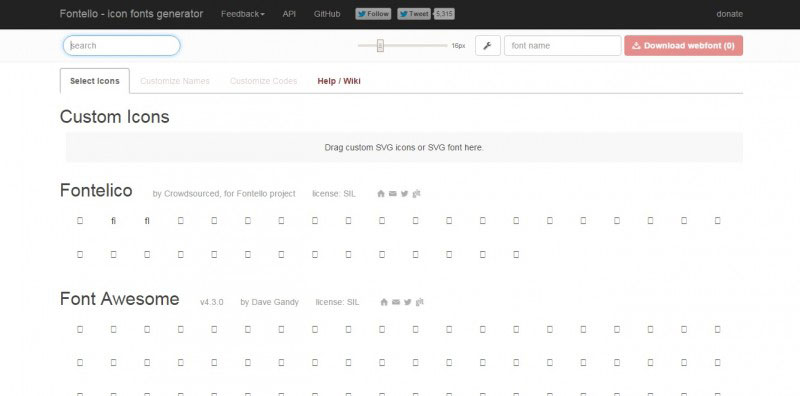Visit Font Awesome homepage via home icon
The image size is (800, 396).
coord(384,302)
